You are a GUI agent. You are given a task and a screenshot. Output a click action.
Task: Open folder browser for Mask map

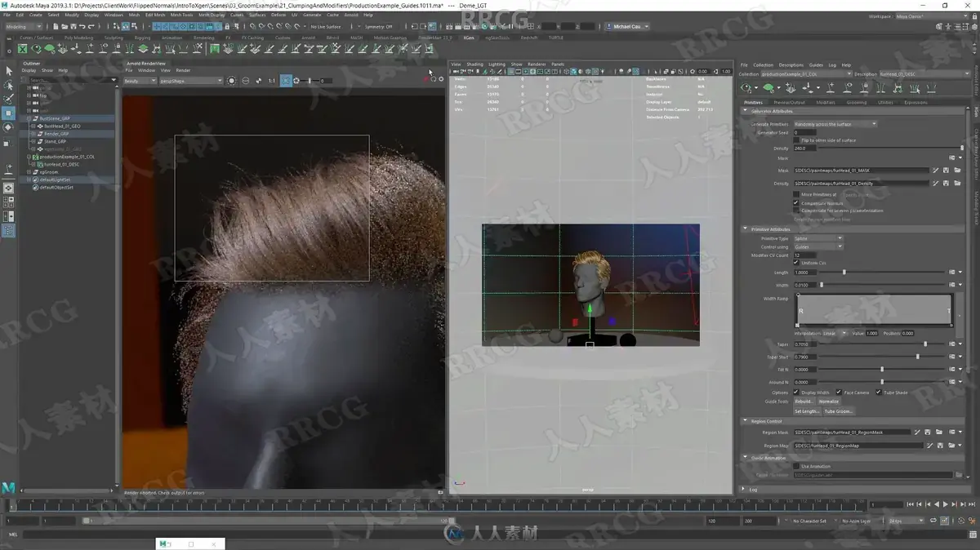click(x=957, y=171)
